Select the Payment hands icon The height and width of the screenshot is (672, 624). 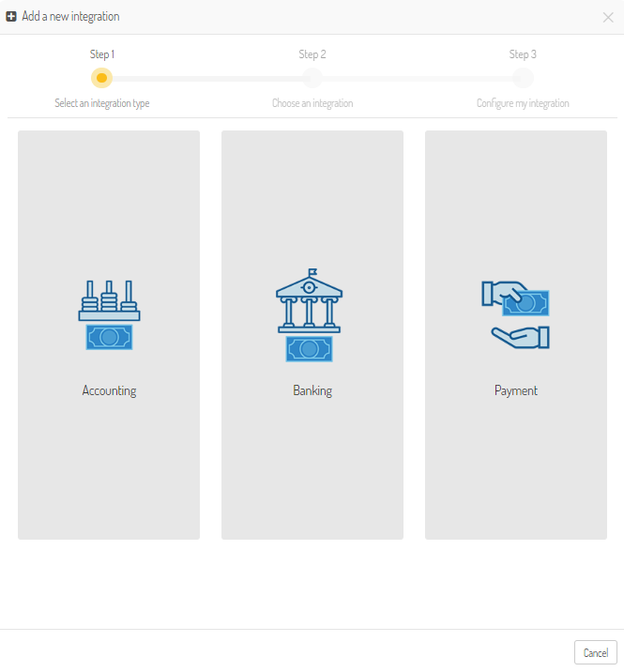click(x=515, y=315)
